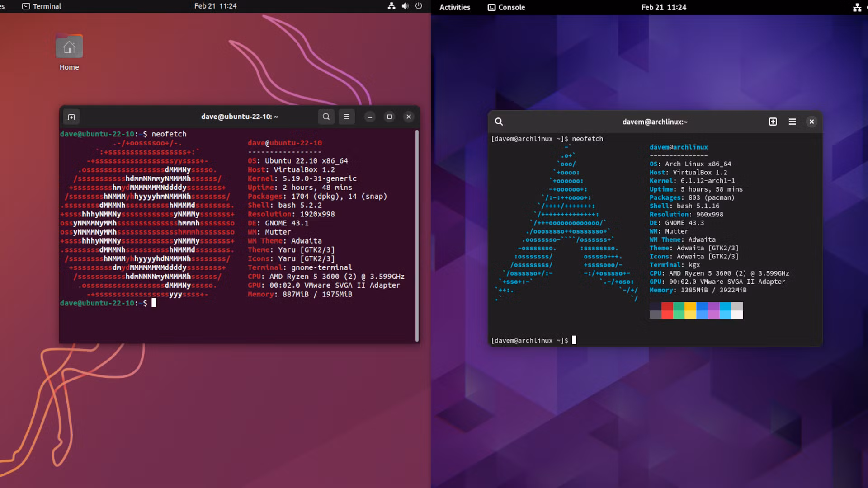Open the Home folder on the Ubuntu desktop
Screen dimensions: 868x488
coord(69,45)
